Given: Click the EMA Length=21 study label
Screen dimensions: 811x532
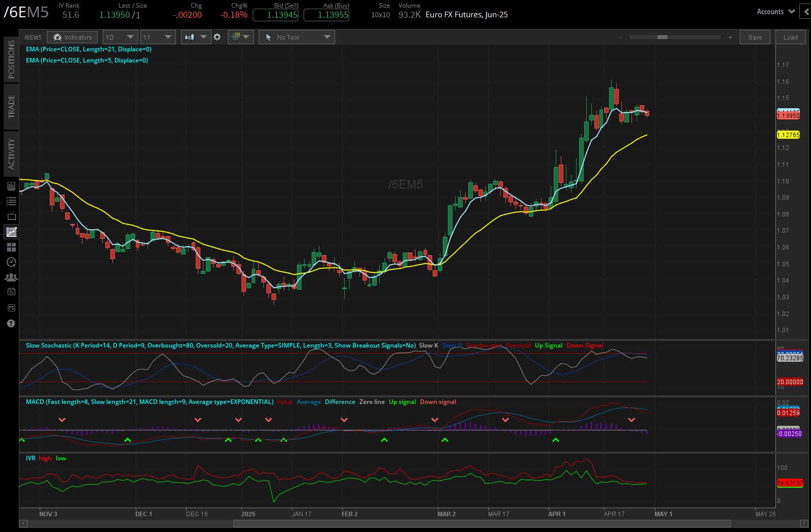Looking at the screenshot, I should click(x=88, y=49).
